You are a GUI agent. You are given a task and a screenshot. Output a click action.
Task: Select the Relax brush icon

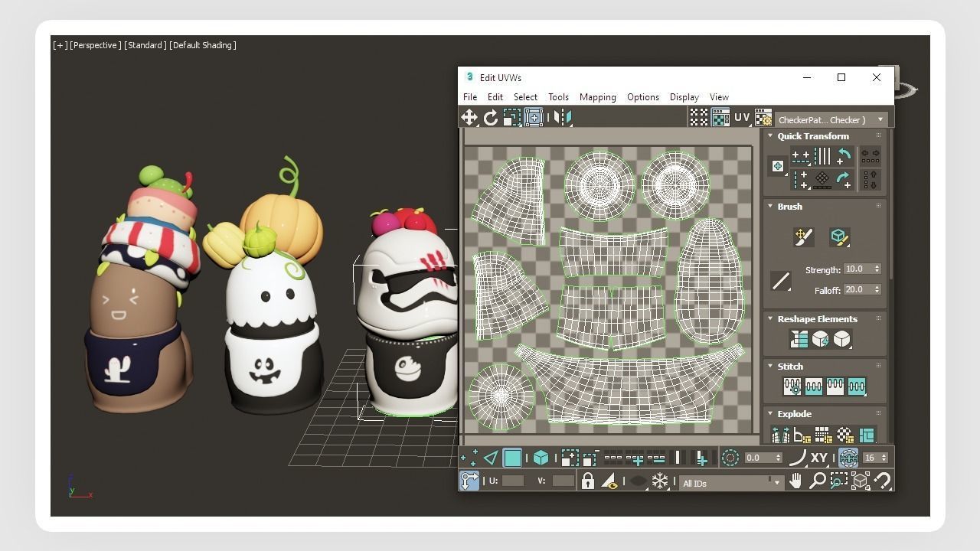click(839, 237)
